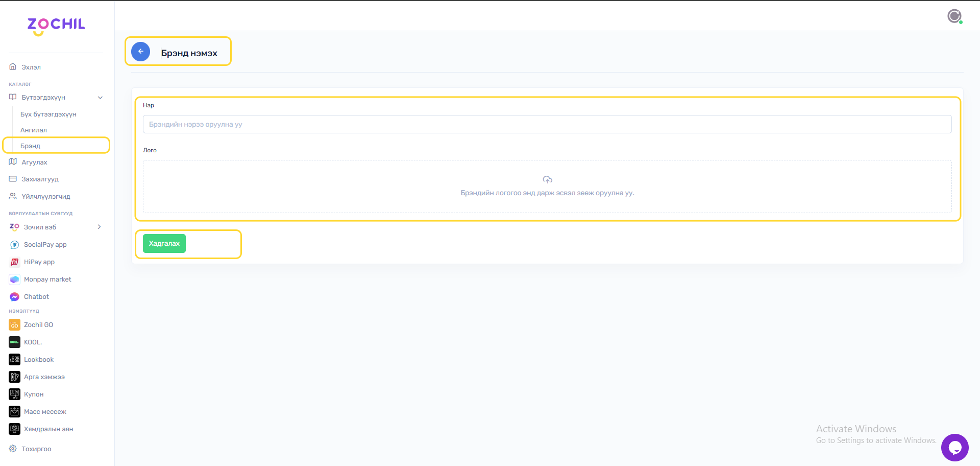The image size is (980, 466).
Task: Collapse the Бүтээгдэхүүн menu chevron
Action: point(100,98)
